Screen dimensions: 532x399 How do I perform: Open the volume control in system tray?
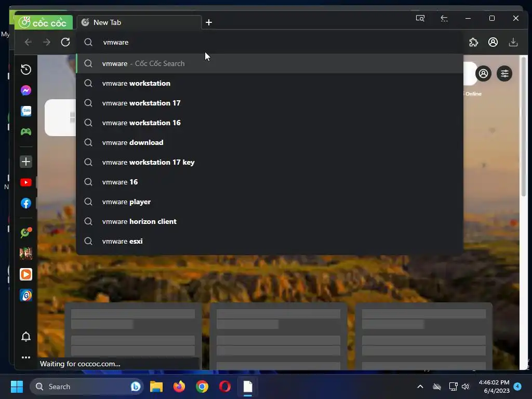point(465,387)
